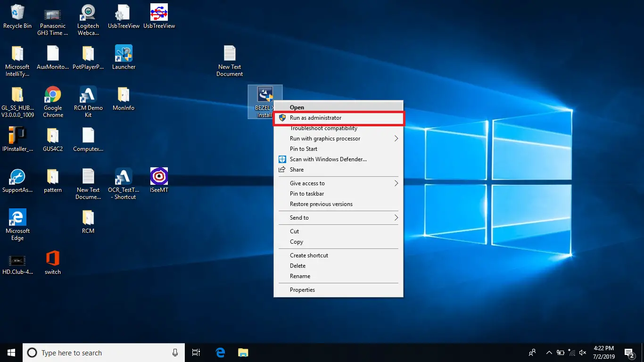
Task: Click the Start button
Action: pos(11,352)
